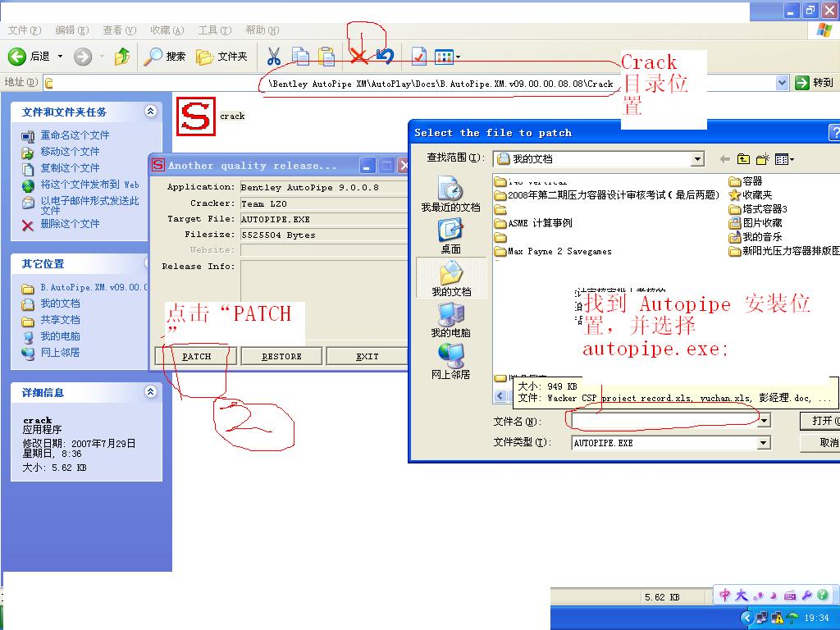840x630 pixels.
Task: Open the address bar dropdown arrow
Action: (782, 83)
